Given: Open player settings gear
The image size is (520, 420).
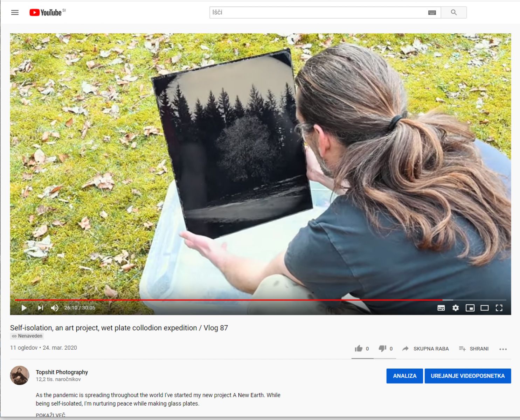Looking at the screenshot, I should (x=456, y=308).
